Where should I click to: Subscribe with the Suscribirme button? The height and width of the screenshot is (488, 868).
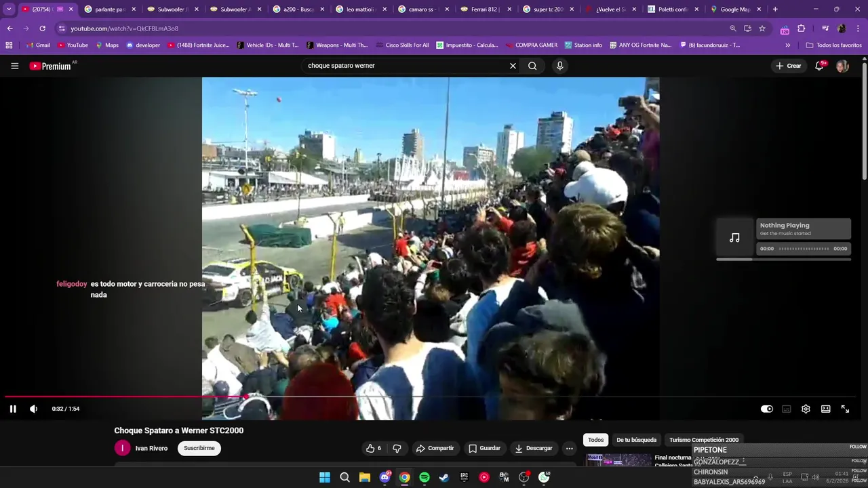coord(199,448)
